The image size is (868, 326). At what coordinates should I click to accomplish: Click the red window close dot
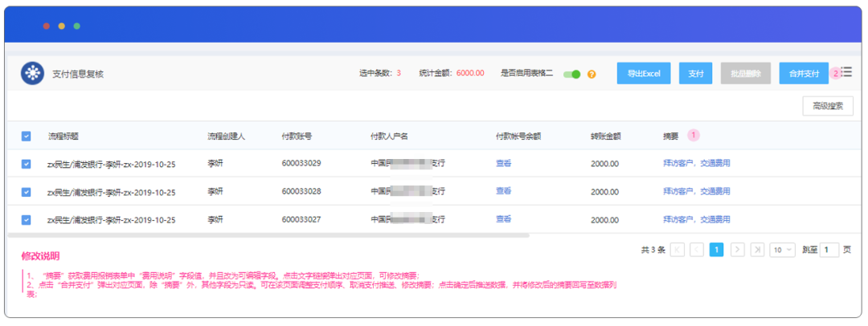point(47,26)
